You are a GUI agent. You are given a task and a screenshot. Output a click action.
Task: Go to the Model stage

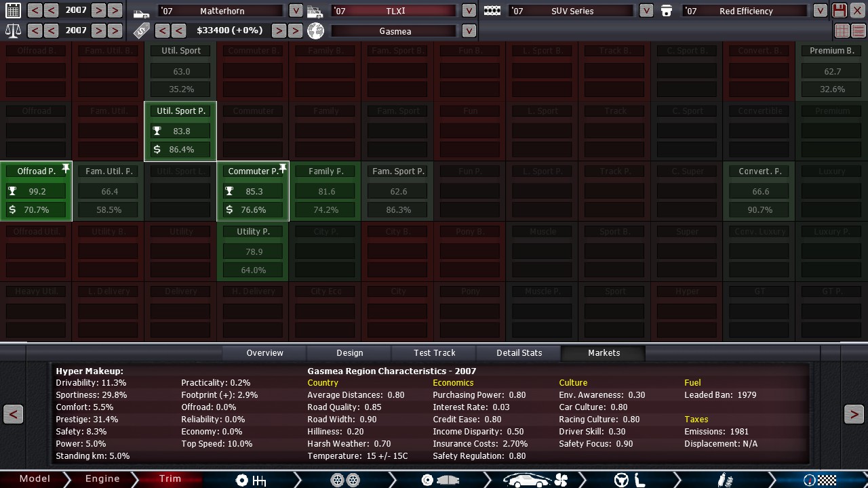(35, 479)
